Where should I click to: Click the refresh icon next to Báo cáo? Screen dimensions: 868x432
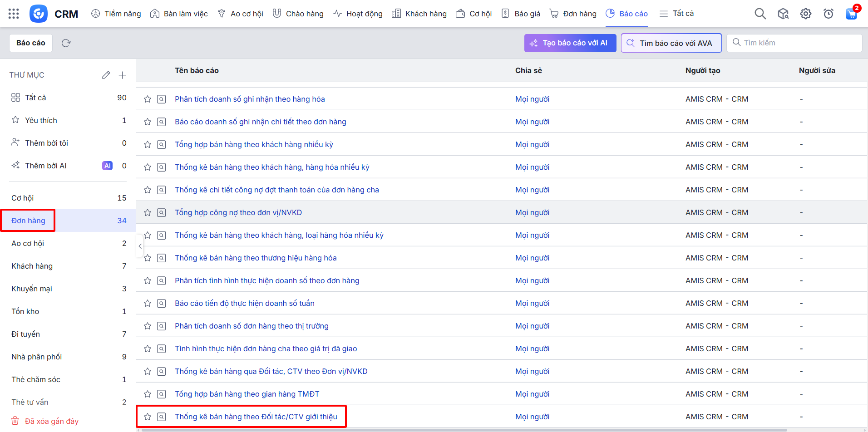66,43
